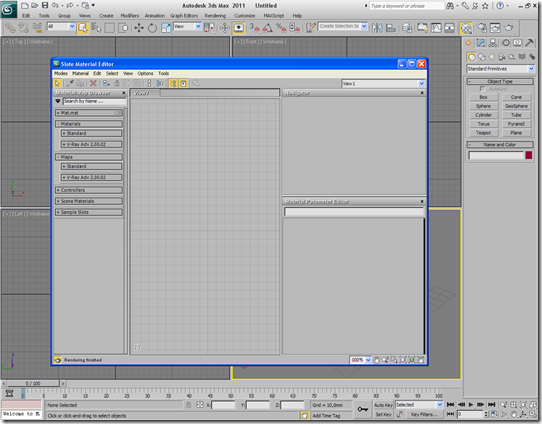Open the View1 dropdown in Slate editor
The image size is (542, 424).
click(383, 84)
